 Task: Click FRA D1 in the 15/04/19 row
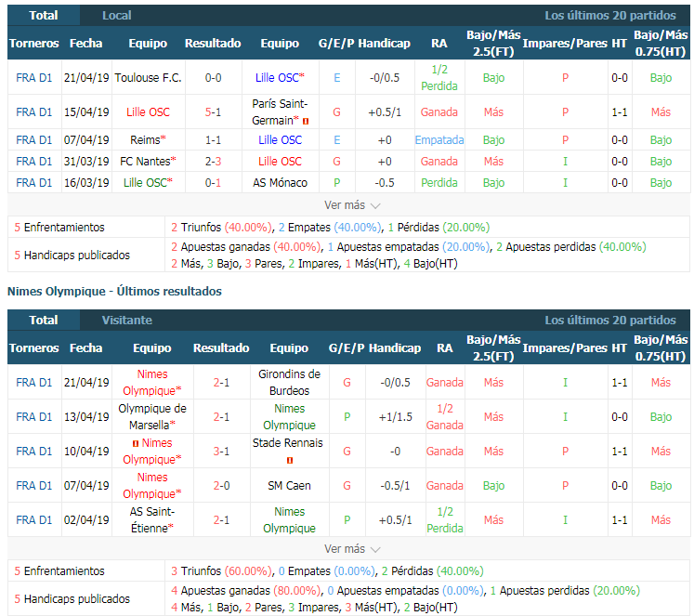[x=34, y=112]
